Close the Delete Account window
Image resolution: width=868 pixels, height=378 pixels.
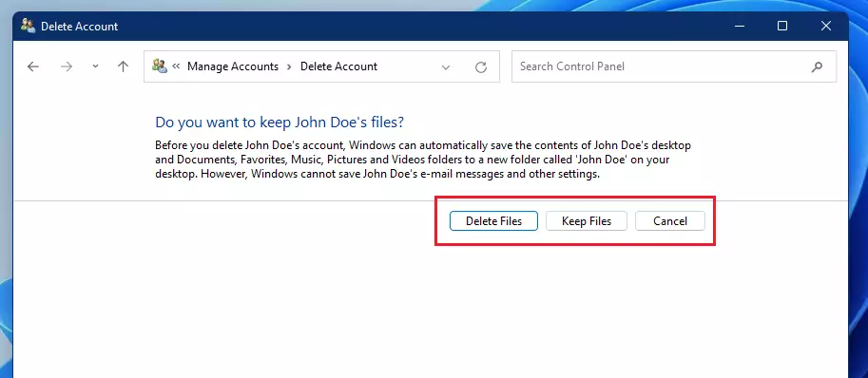(x=826, y=26)
